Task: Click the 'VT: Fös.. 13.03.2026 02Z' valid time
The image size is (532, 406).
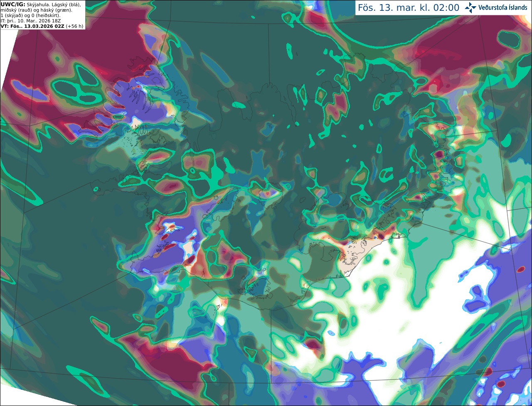Action: (32, 26)
